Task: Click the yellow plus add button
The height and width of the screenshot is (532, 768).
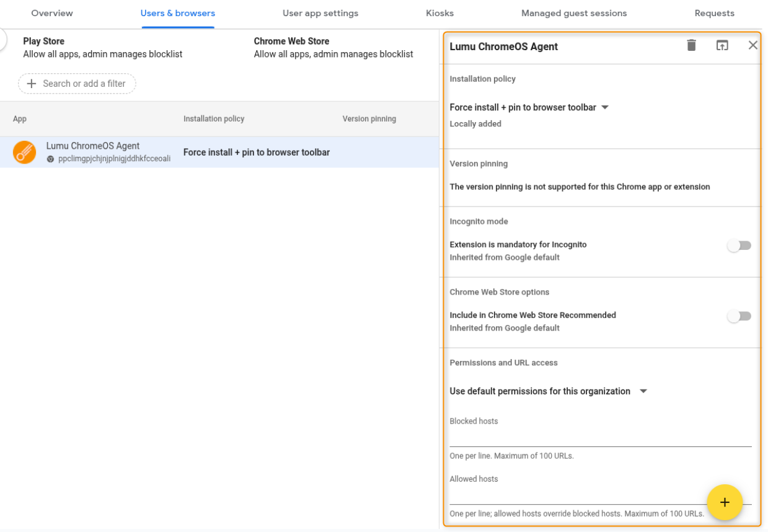Action: (x=725, y=502)
